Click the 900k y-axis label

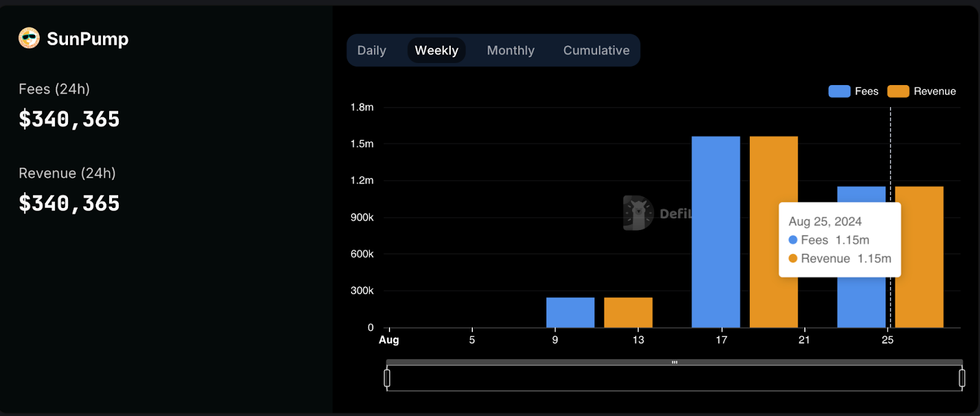click(x=362, y=217)
